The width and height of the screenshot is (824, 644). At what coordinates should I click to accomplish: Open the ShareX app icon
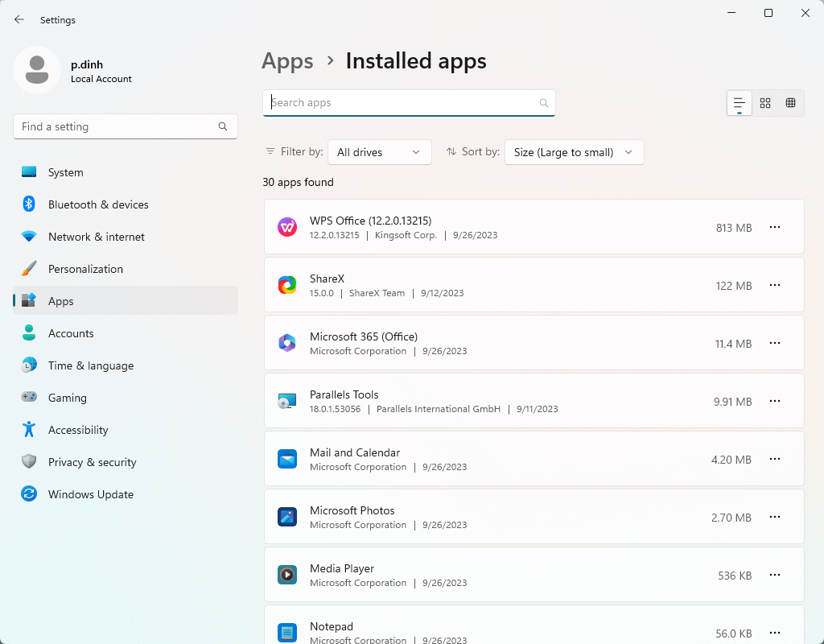coord(287,285)
